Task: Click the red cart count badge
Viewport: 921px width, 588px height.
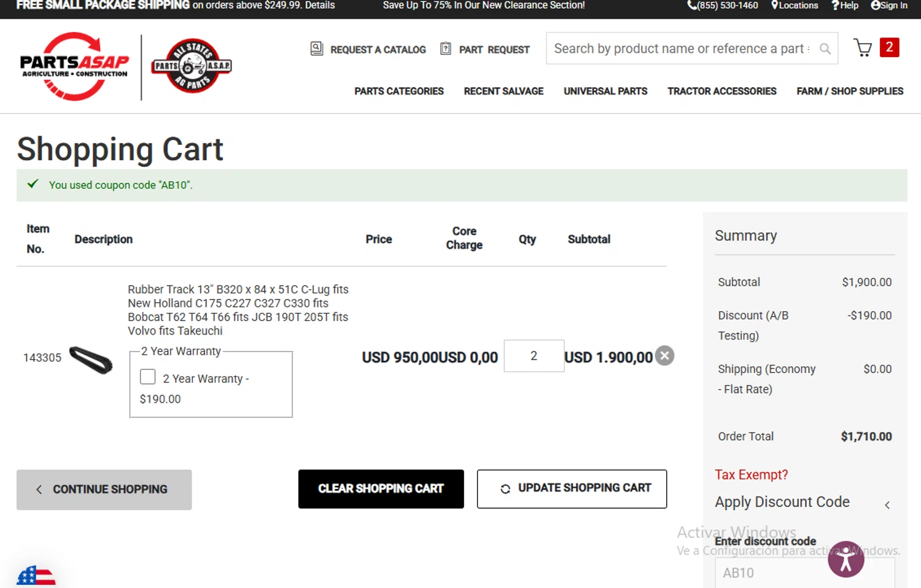Action: pyautogui.click(x=889, y=47)
